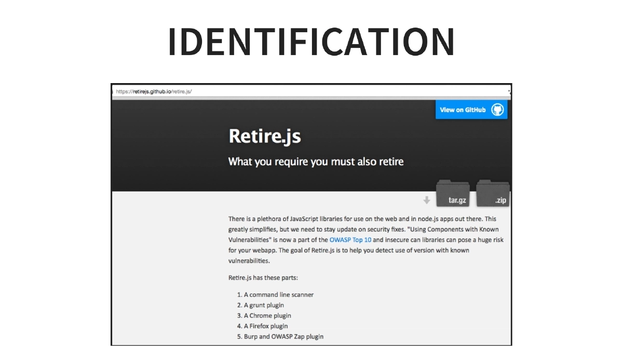
Task: Click the browser menu dots beside address bar
Action: click(509, 91)
